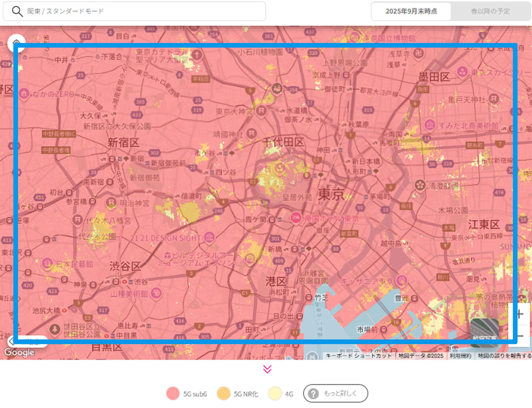The height and width of the screenshot is (408, 532).
Task: Click the 4G legend swatch
Action: coord(275,393)
